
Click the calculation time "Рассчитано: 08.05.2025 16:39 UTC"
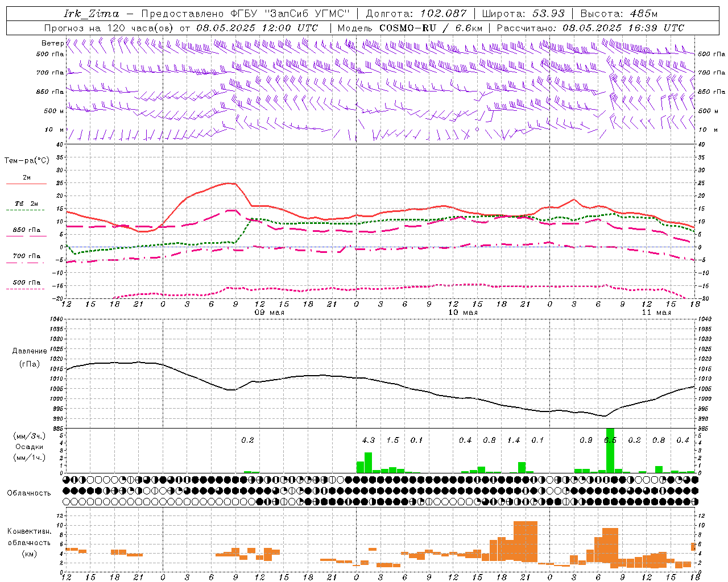coord(590,28)
